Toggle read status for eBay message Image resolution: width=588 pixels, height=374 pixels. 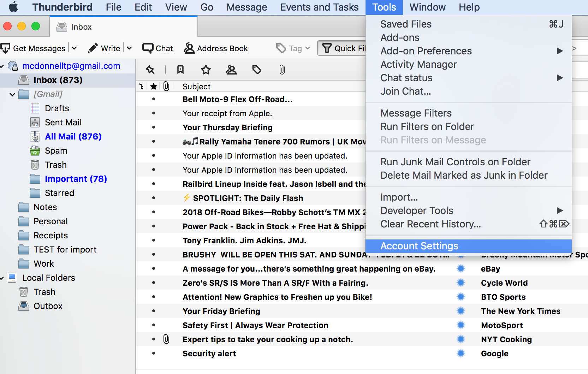coord(461,269)
